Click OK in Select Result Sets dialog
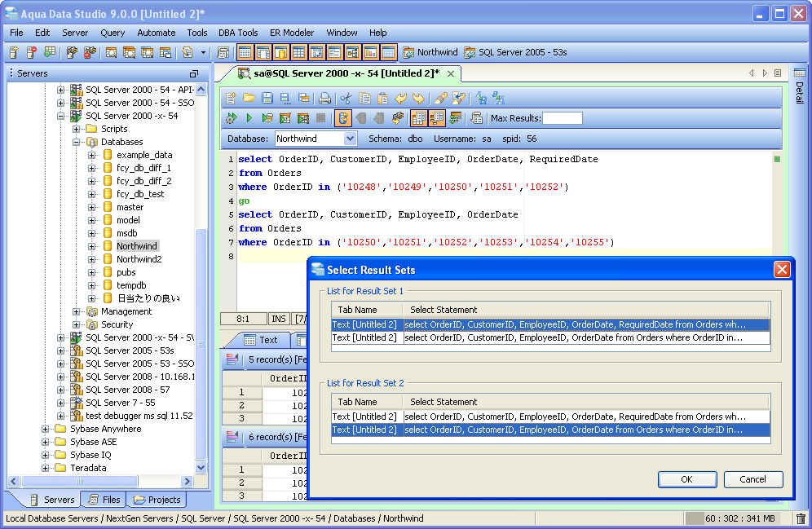The image size is (812, 529). [x=687, y=479]
